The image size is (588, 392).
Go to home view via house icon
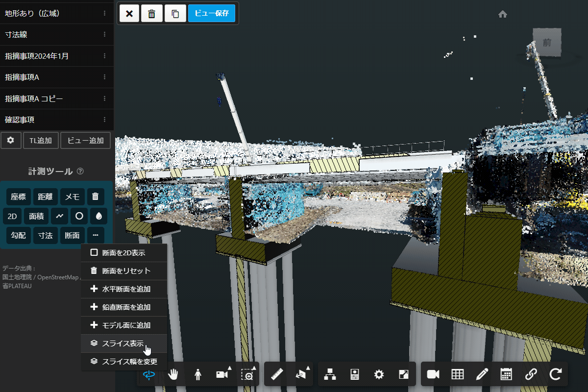pos(502,15)
